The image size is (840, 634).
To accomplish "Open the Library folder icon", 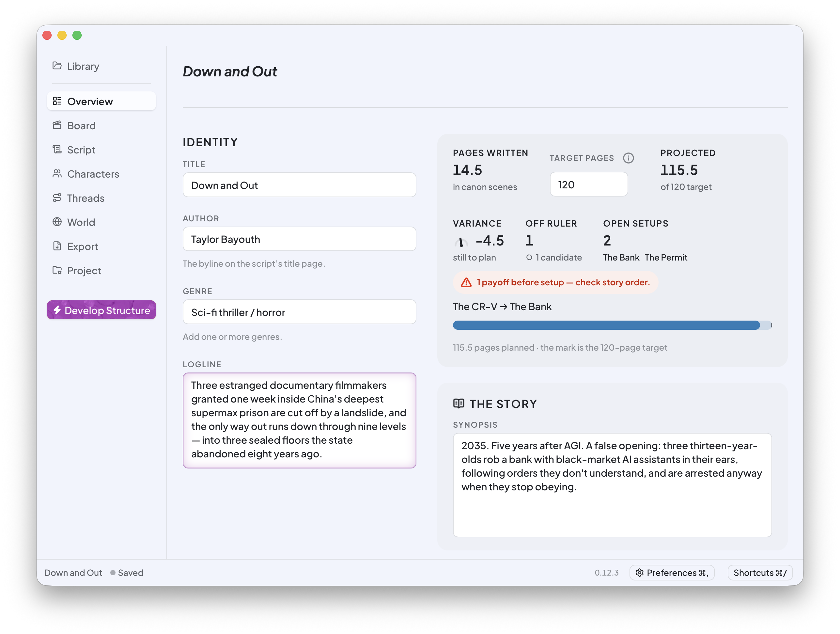I will [57, 66].
